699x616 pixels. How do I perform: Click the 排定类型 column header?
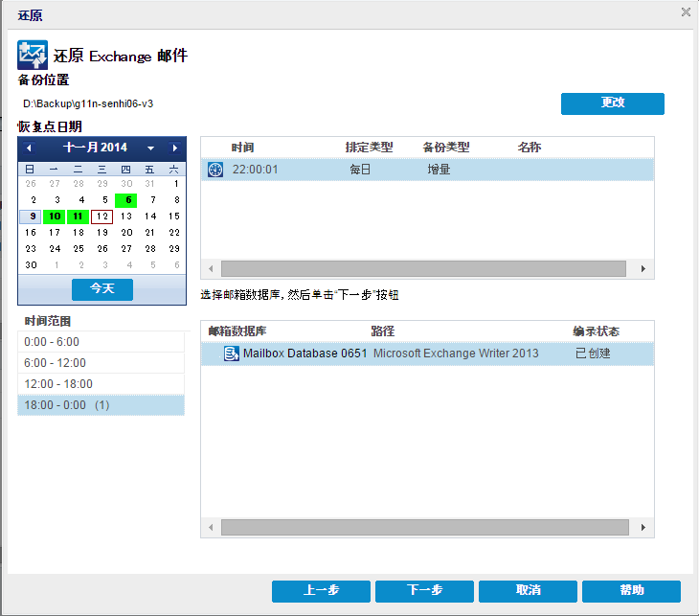tap(369, 148)
